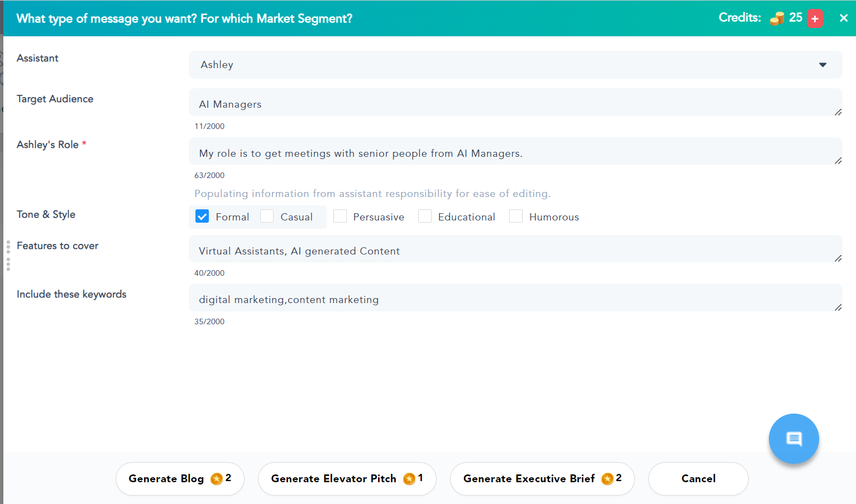Image resolution: width=856 pixels, height=504 pixels.
Task: Close the dialog with the X icon
Action: coord(844,18)
